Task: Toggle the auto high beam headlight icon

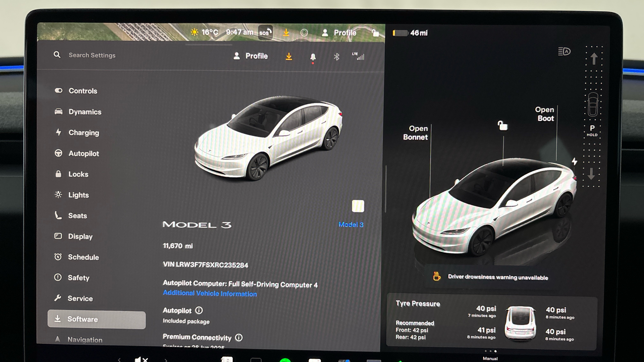Action: [x=564, y=51]
